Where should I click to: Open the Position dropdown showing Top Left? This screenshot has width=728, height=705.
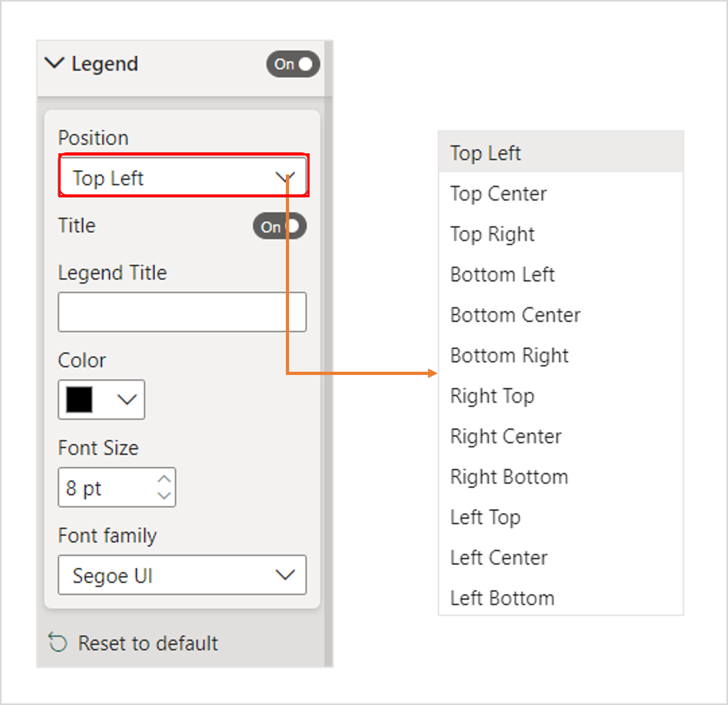pyautogui.click(x=183, y=178)
